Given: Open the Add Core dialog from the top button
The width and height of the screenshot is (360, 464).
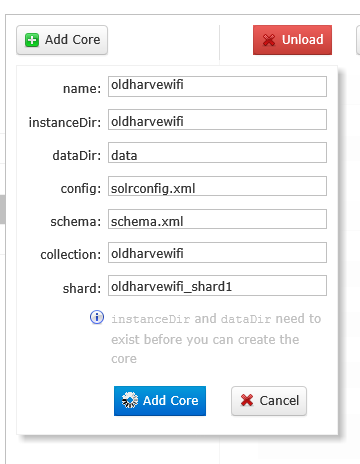Looking at the screenshot, I should [62, 40].
